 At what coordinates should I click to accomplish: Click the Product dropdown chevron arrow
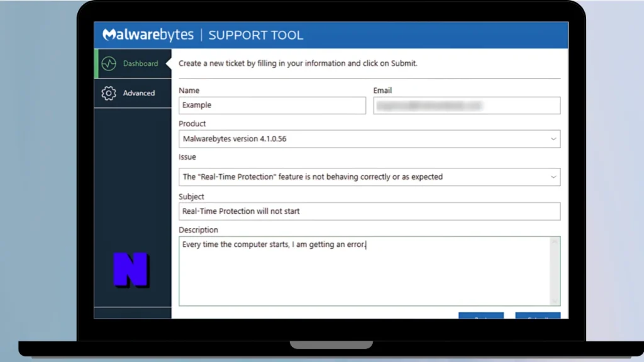point(553,139)
